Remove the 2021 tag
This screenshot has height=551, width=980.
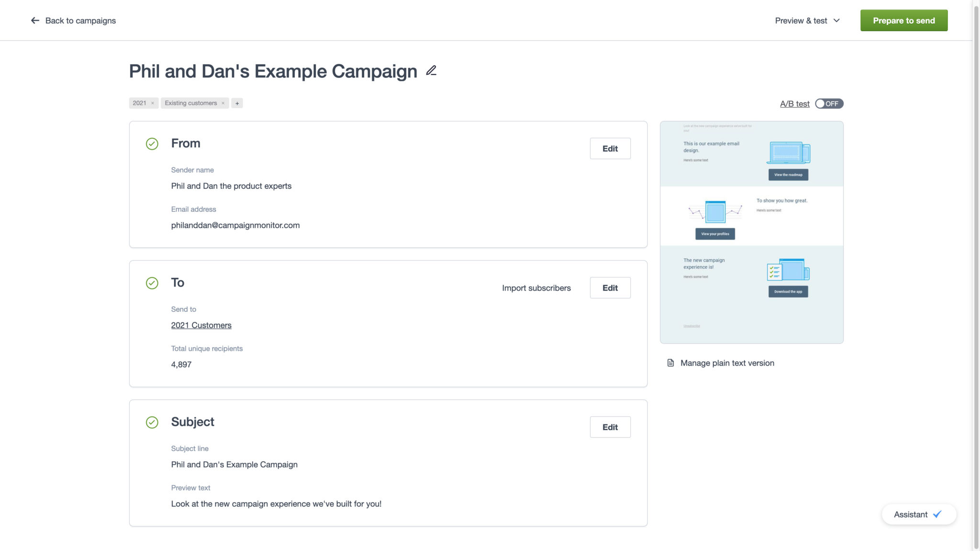[152, 103]
